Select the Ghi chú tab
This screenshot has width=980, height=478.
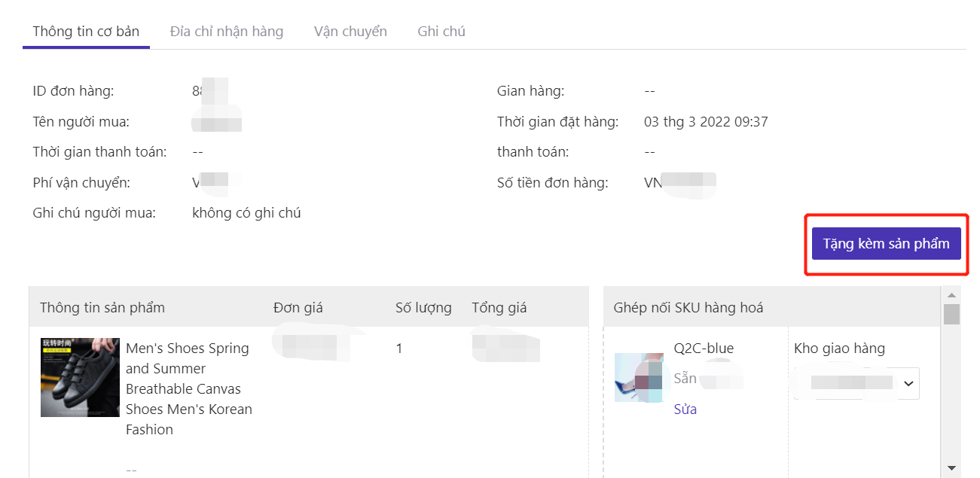441,32
